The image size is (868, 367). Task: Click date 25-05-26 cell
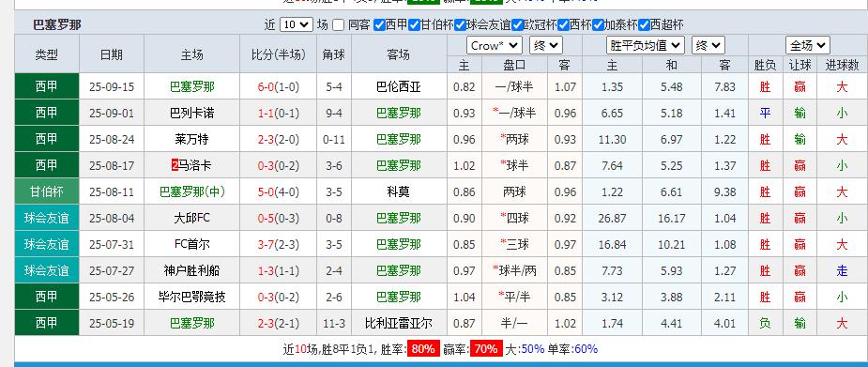tap(112, 298)
